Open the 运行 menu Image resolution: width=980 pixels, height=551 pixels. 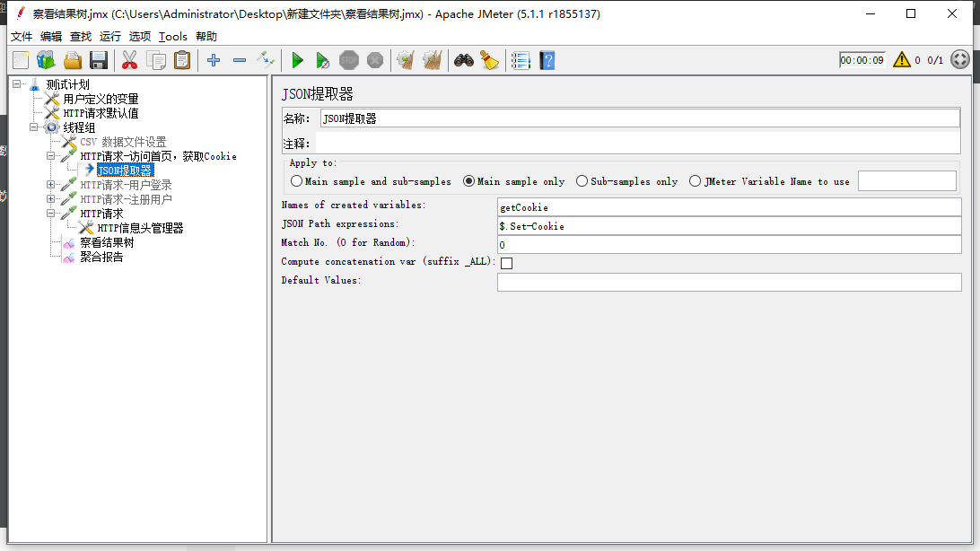pyautogui.click(x=110, y=36)
